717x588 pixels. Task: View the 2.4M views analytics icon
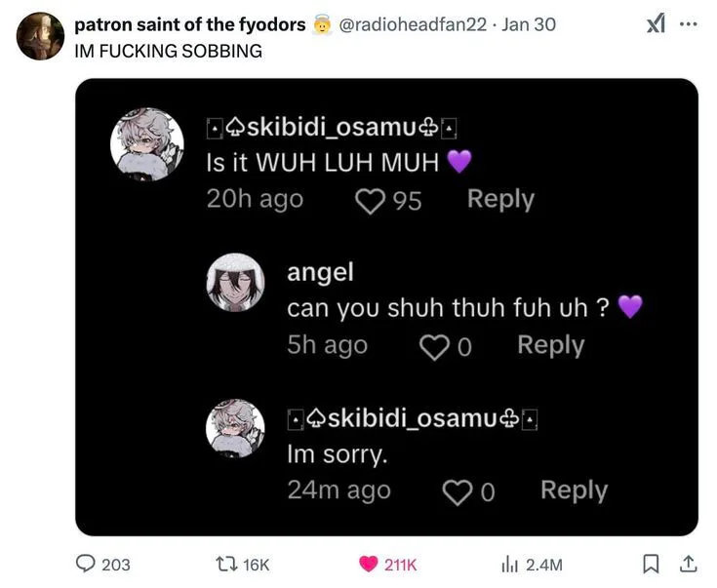pos(508,564)
